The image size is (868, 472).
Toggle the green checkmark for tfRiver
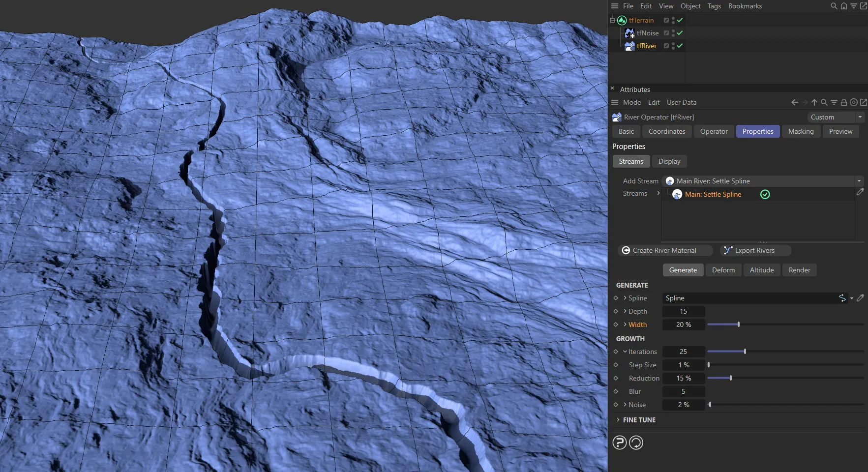point(680,46)
